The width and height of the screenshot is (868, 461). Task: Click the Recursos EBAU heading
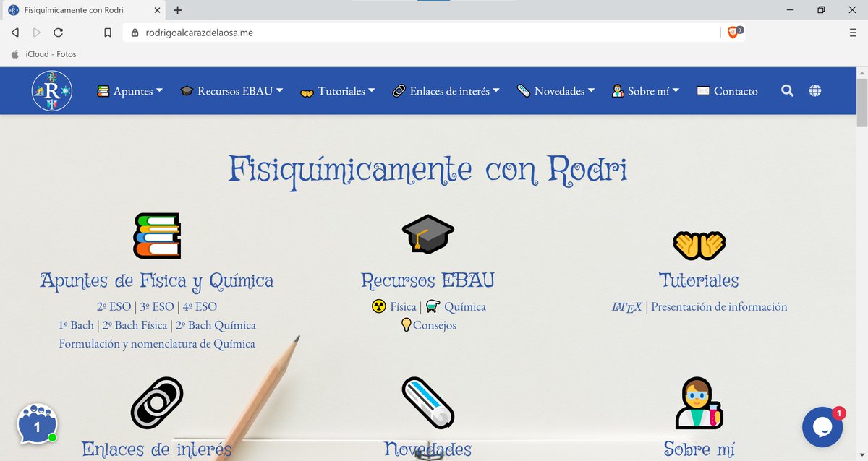pyautogui.click(x=427, y=280)
